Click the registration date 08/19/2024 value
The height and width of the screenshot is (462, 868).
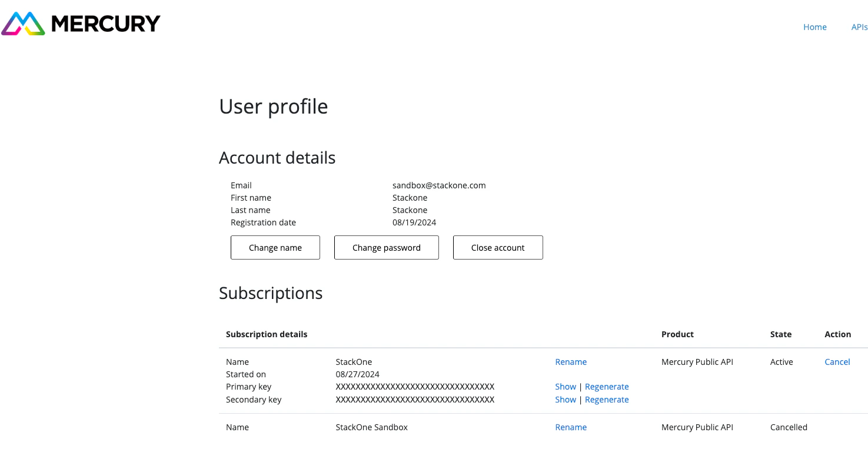(x=414, y=222)
